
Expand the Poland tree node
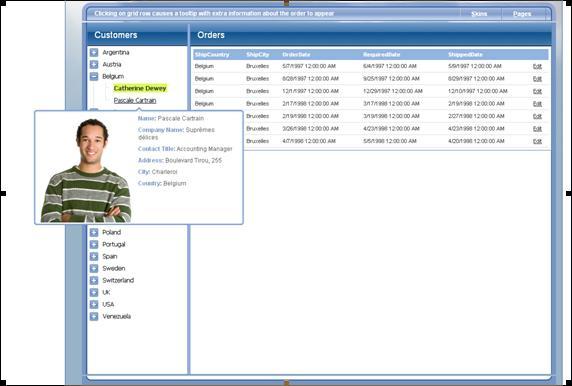(94, 232)
